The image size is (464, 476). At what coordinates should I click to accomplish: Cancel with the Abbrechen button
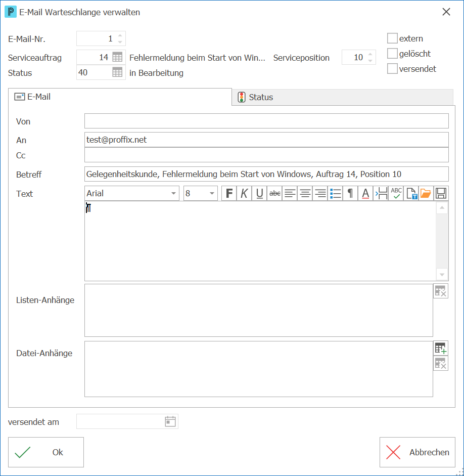tap(417, 452)
